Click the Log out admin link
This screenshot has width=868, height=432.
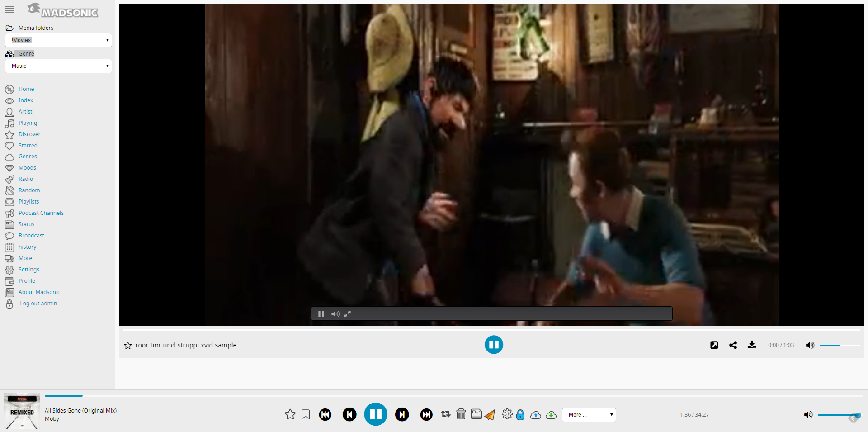pyautogui.click(x=38, y=304)
